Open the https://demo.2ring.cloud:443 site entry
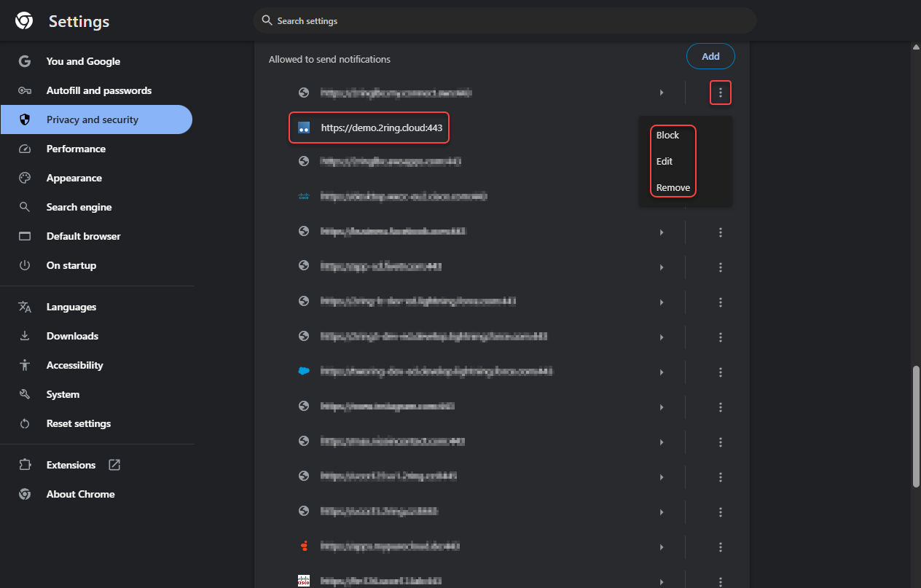 click(x=369, y=128)
